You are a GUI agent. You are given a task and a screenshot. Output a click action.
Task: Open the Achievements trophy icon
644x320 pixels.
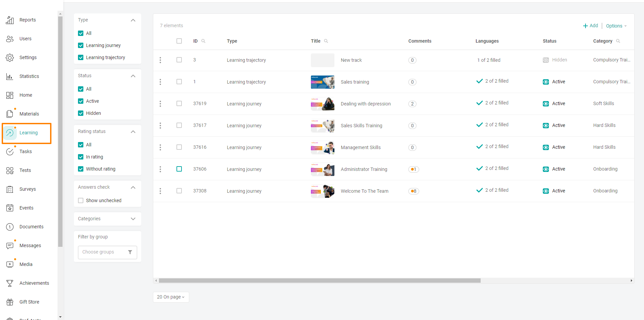[x=10, y=283]
